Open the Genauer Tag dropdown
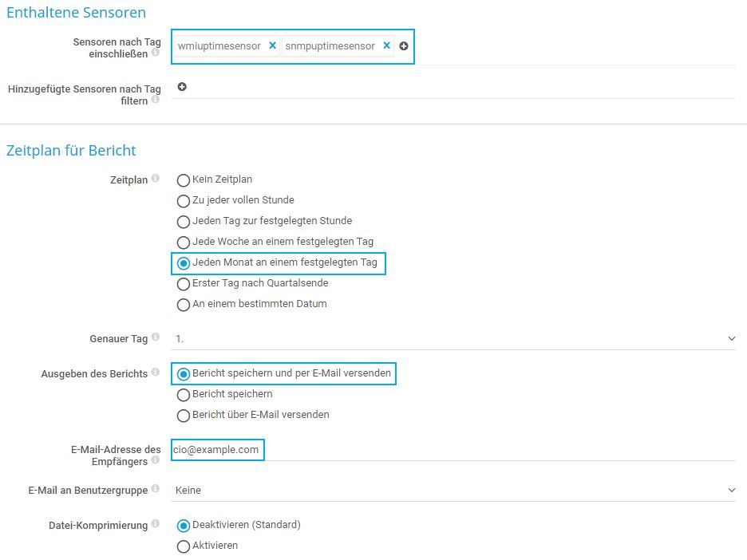This screenshot has height=560, width=747. (x=453, y=339)
